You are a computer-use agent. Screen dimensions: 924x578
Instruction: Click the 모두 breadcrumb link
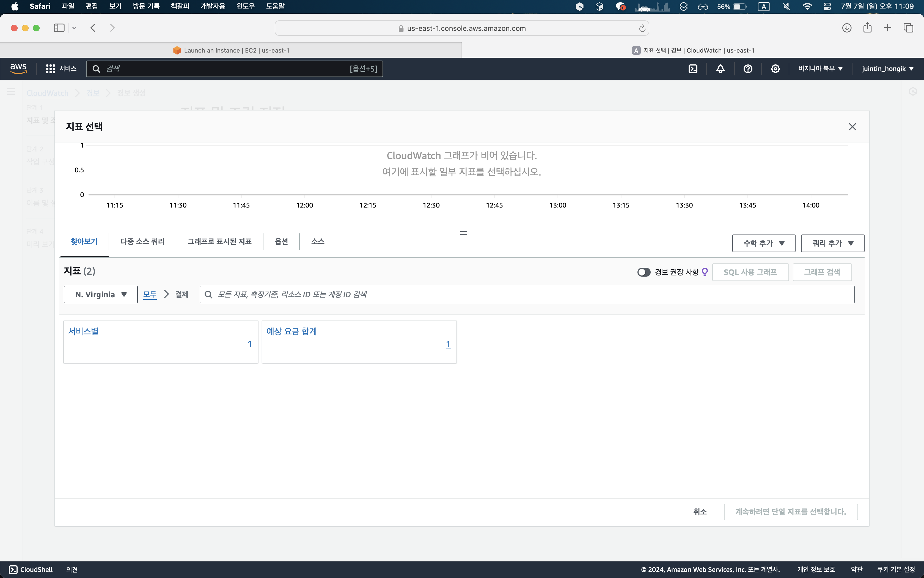point(150,294)
